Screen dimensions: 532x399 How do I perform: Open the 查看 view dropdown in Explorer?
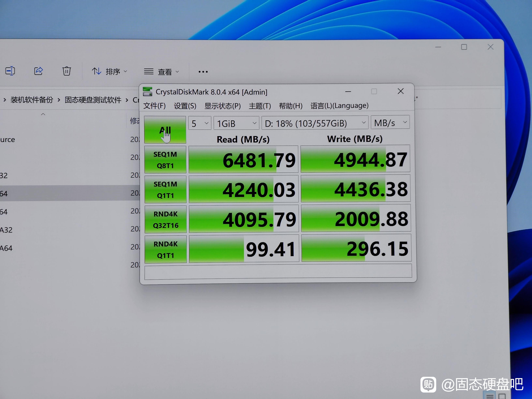click(x=161, y=72)
